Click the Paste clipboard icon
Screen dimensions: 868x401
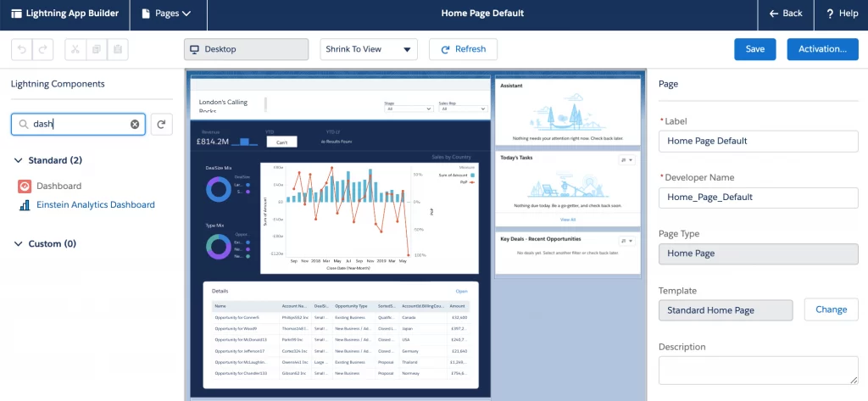click(117, 49)
